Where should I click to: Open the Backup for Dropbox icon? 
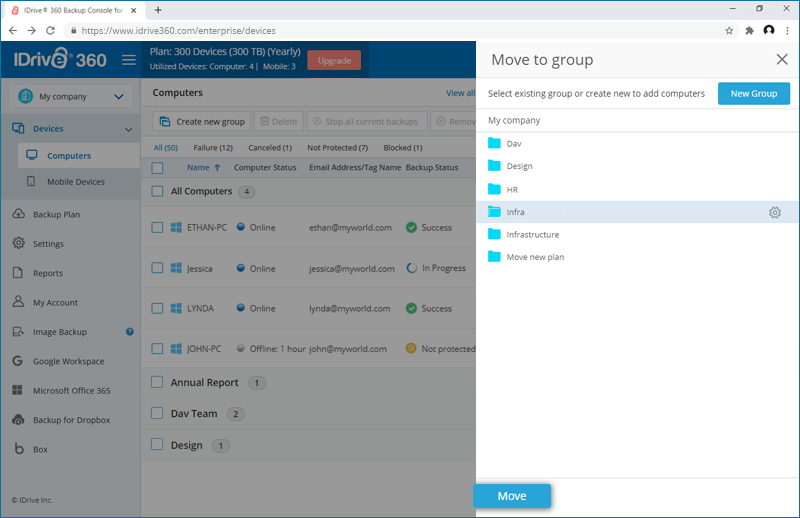18,420
